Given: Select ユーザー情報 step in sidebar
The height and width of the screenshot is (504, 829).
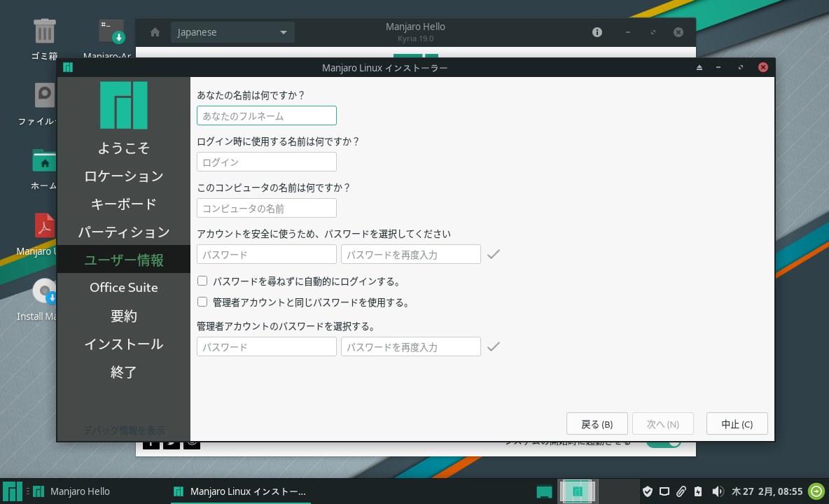Looking at the screenshot, I should pos(124,260).
